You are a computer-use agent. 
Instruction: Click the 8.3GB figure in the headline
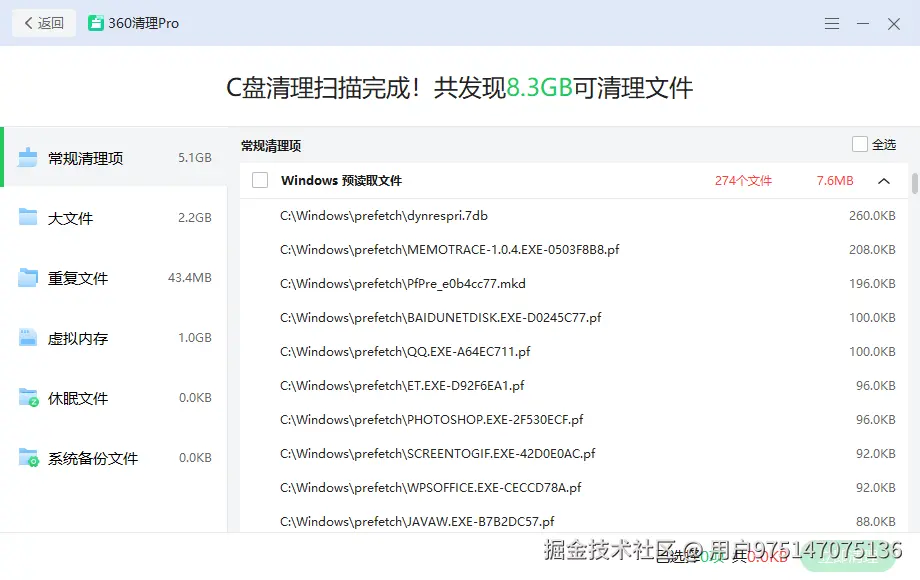[x=539, y=88]
